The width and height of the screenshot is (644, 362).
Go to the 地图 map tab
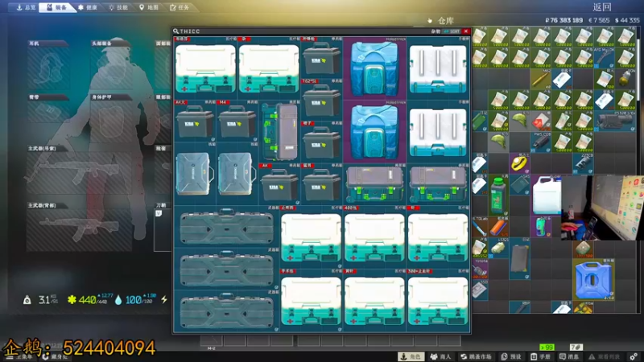pos(149,7)
